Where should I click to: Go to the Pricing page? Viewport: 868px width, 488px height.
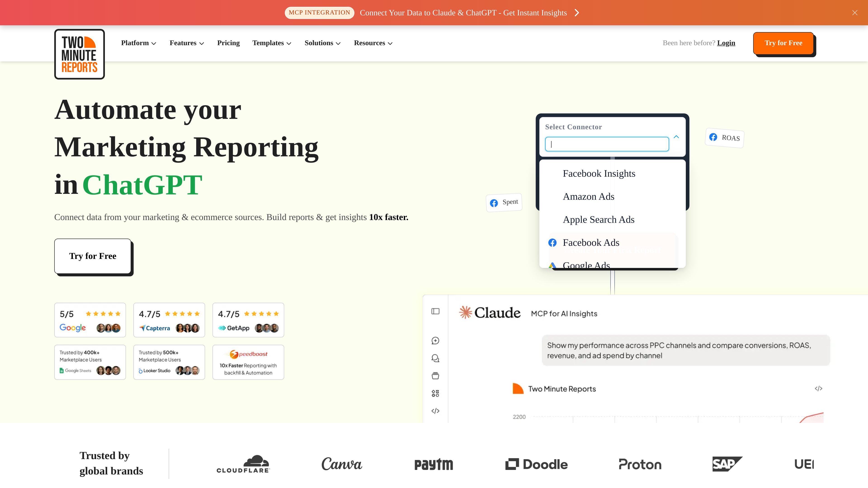(229, 43)
